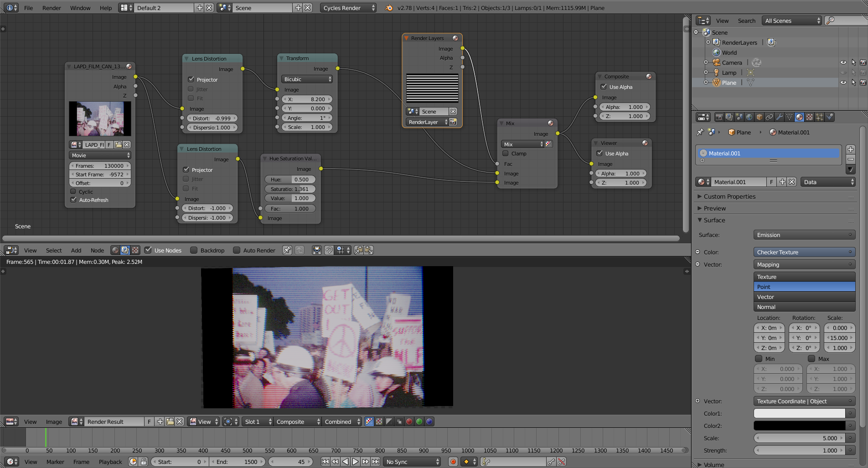Toggle Use Alpha in Composite node

point(604,87)
